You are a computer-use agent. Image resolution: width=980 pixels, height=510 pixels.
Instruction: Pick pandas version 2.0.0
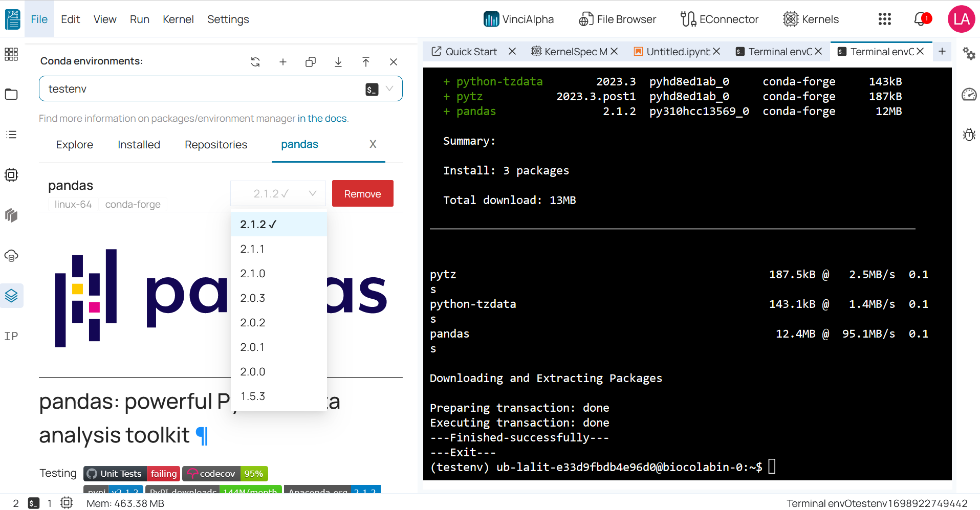point(279,371)
